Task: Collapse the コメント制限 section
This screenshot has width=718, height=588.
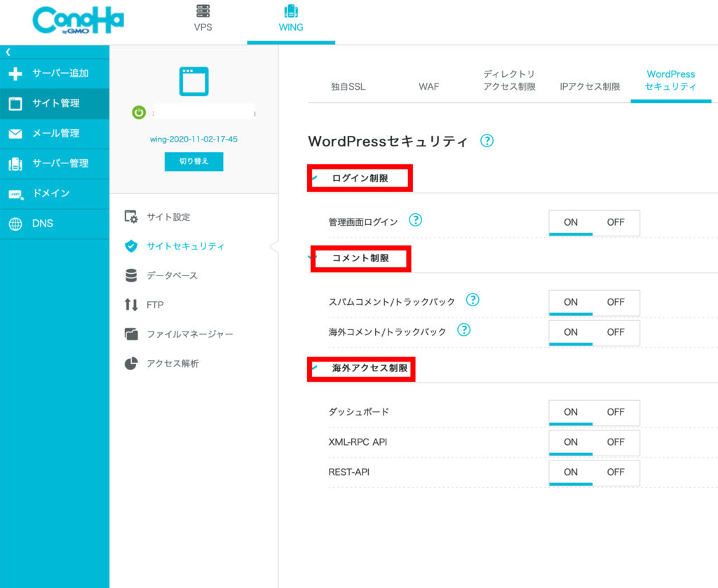Action: pyautogui.click(x=360, y=258)
